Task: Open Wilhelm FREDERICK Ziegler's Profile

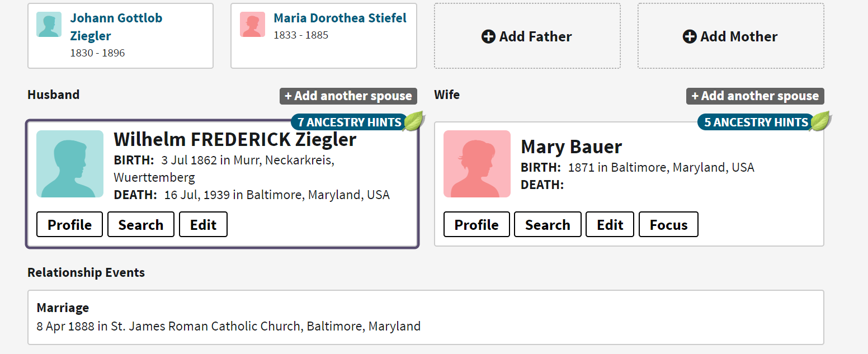Action: [x=69, y=224]
